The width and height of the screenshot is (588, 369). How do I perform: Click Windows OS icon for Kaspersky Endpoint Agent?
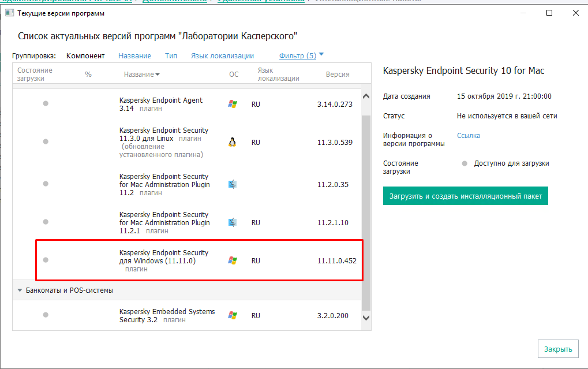[x=233, y=104]
